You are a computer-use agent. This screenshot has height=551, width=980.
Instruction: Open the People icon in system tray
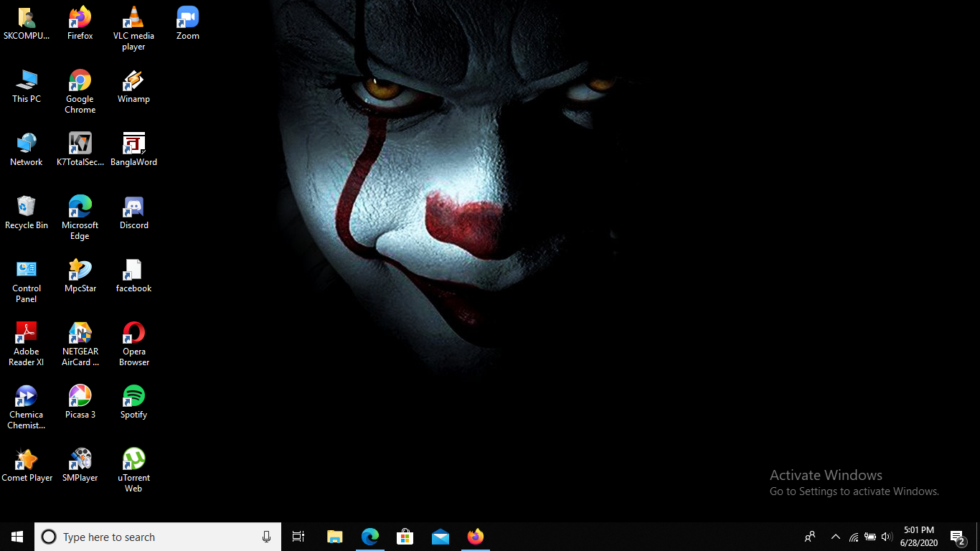coord(810,537)
